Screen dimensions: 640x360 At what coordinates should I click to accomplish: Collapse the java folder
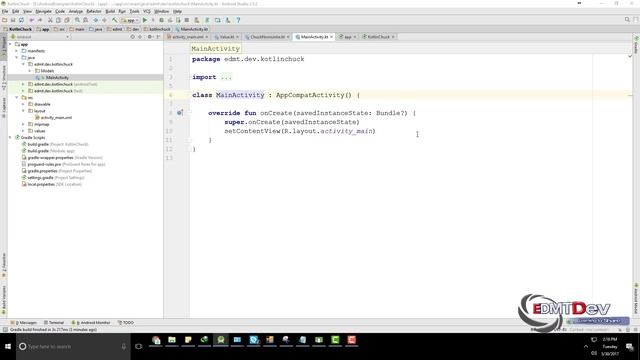click(x=17, y=58)
